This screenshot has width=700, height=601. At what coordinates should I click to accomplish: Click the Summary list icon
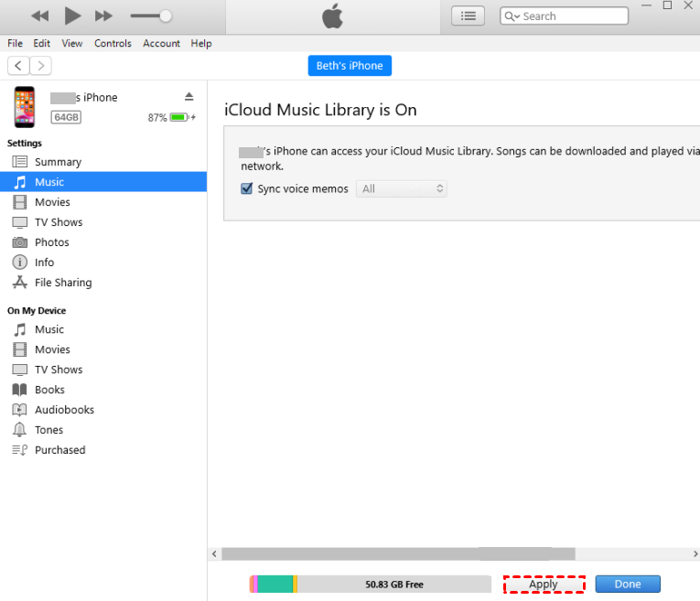coord(19,162)
